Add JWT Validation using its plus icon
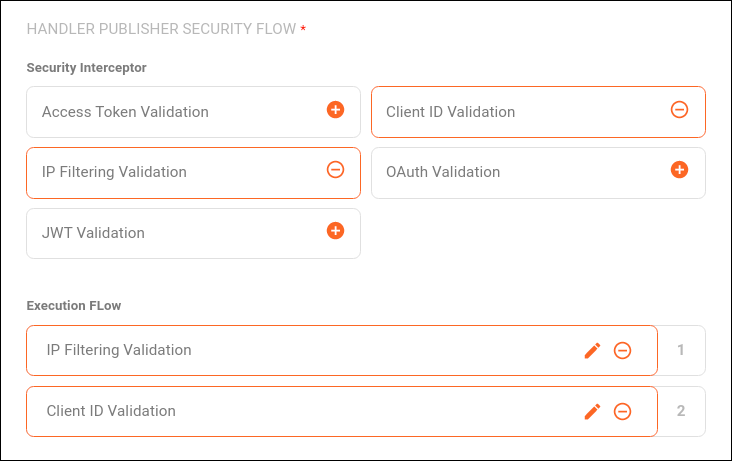This screenshot has height=461, width=732. point(336,231)
